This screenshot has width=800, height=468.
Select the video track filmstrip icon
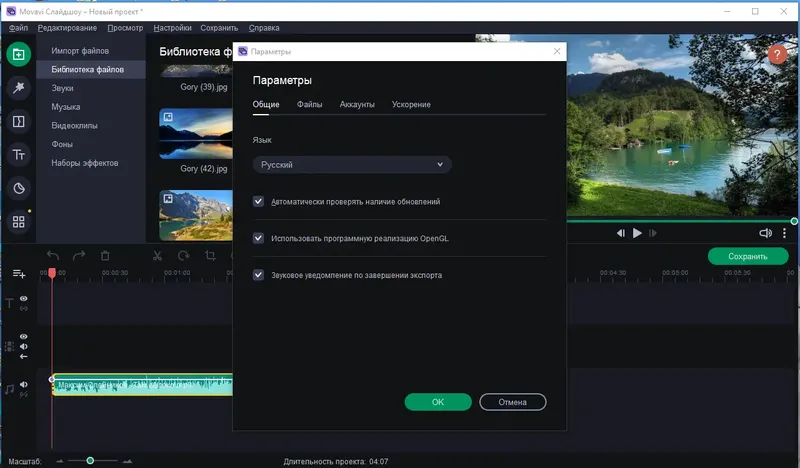click(9, 347)
